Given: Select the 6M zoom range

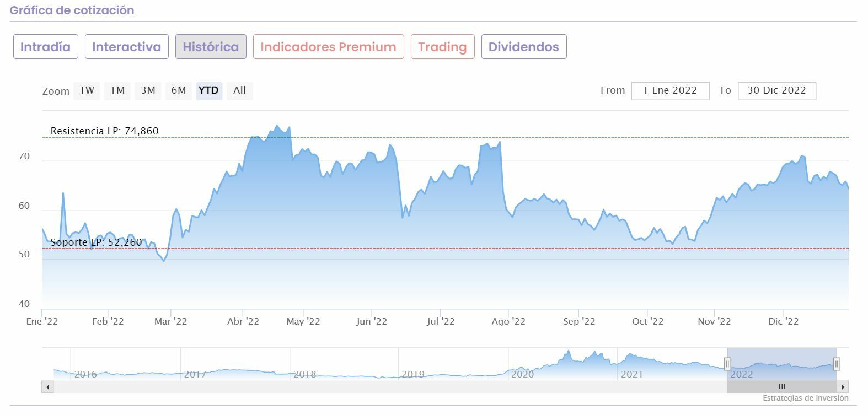Looking at the screenshot, I should pyautogui.click(x=179, y=90).
